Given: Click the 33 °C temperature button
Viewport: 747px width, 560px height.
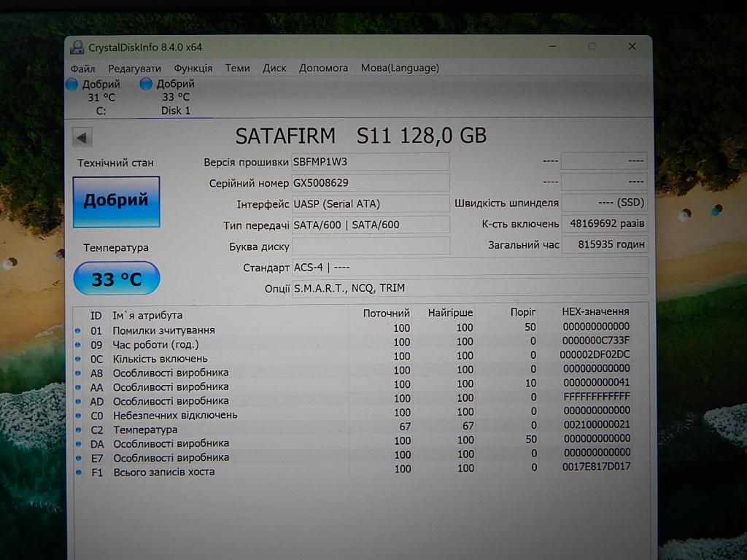Looking at the screenshot, I should (x=116, y=279).
